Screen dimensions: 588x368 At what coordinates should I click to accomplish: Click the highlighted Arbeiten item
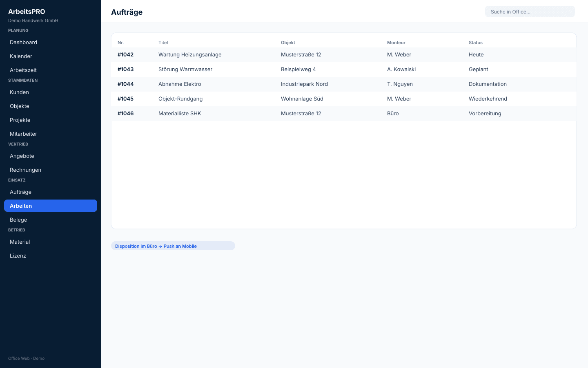(51, 206)
